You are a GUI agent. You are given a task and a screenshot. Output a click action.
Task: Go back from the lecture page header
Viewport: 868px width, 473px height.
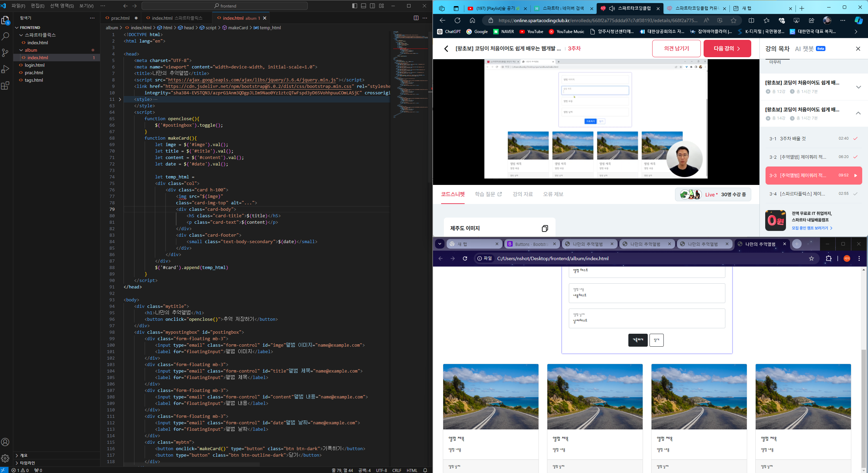click(x=446, y=49)
